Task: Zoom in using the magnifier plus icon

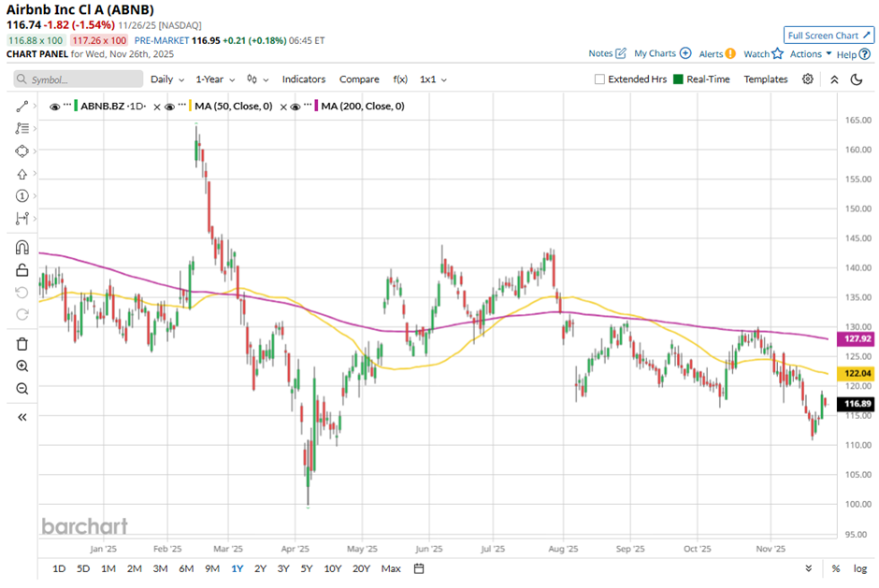Action: tap(22, 366)
